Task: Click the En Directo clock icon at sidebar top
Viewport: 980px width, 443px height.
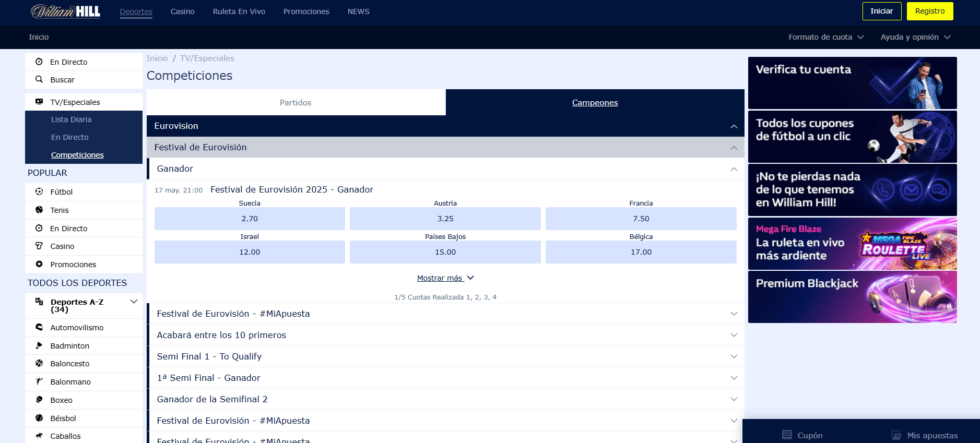Action: [x=39, y=62]
